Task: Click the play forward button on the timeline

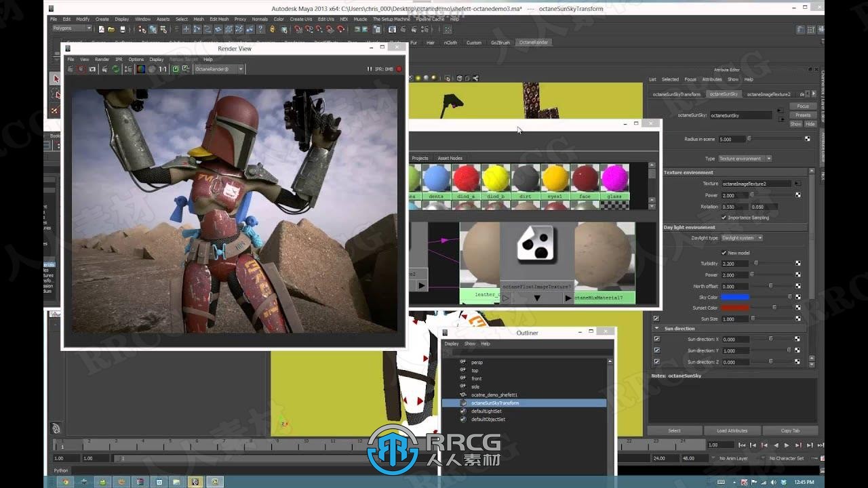Action: (787, 445)
